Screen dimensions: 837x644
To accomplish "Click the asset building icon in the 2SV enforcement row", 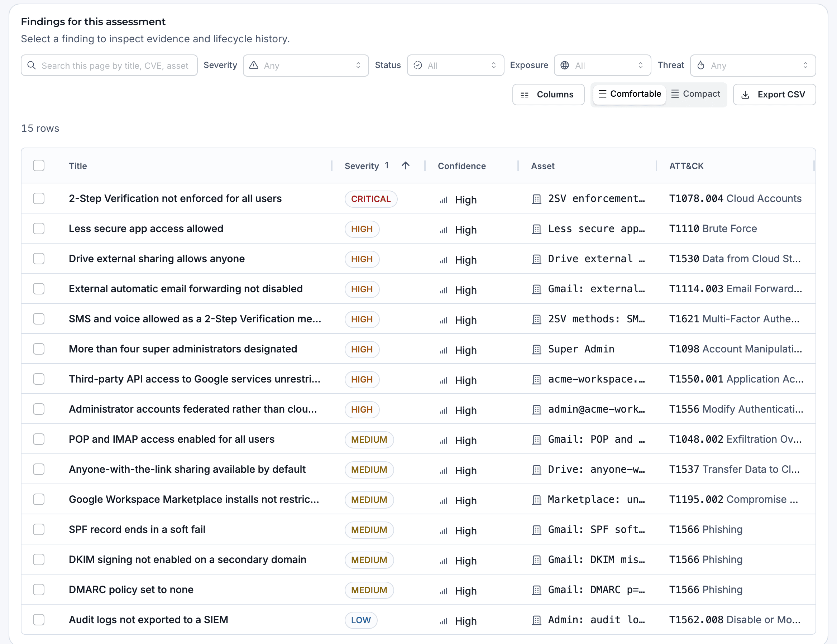I will [x=536, y=199].
